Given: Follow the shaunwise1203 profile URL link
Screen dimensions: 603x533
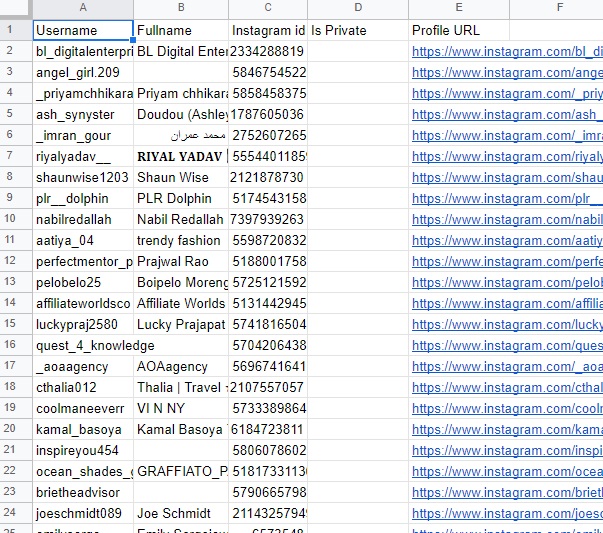Looking at the screenshot, I should coord(507,177).
